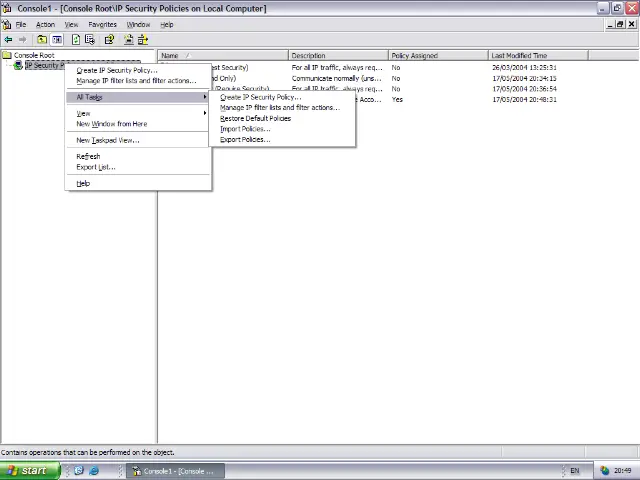
Task: Choose Refresh in the context menu
Action: (x=138, y=156)
